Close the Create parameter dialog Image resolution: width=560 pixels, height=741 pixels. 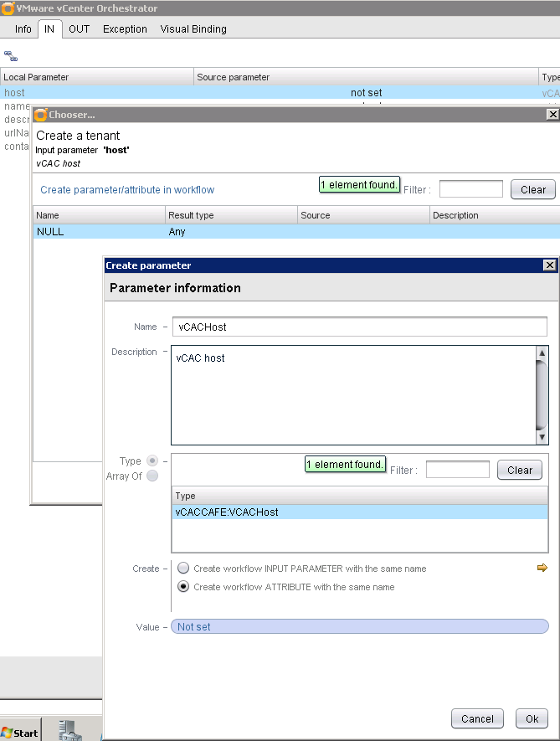click(x=550, y=265)
